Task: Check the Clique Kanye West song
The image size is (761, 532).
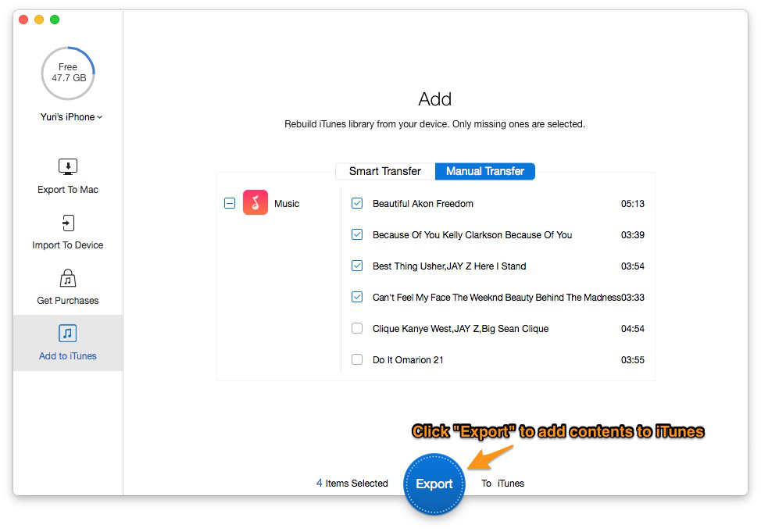Action: point(357,328)
